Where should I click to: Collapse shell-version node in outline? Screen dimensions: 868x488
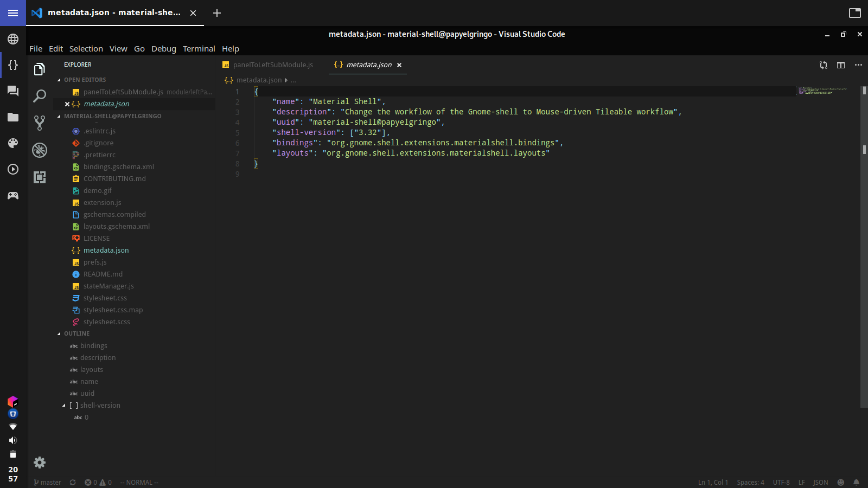[64, 405]
